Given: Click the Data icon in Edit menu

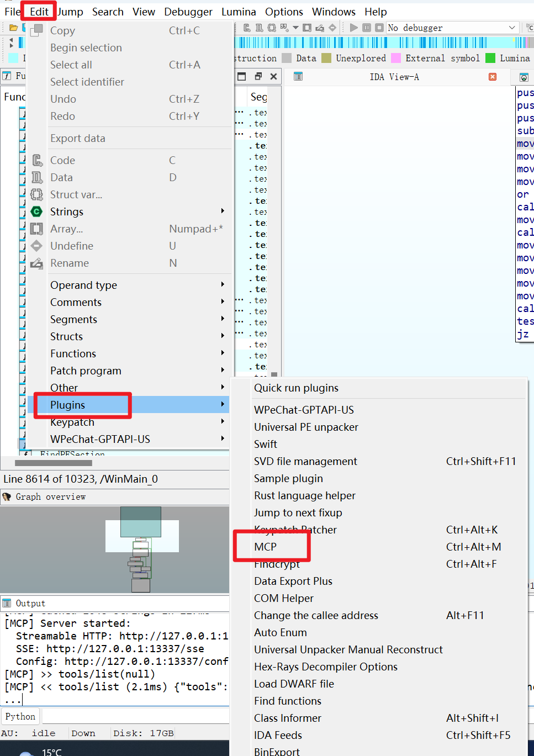Looking at the screenshot, I should pyautogui.click(x=36, y=177).
